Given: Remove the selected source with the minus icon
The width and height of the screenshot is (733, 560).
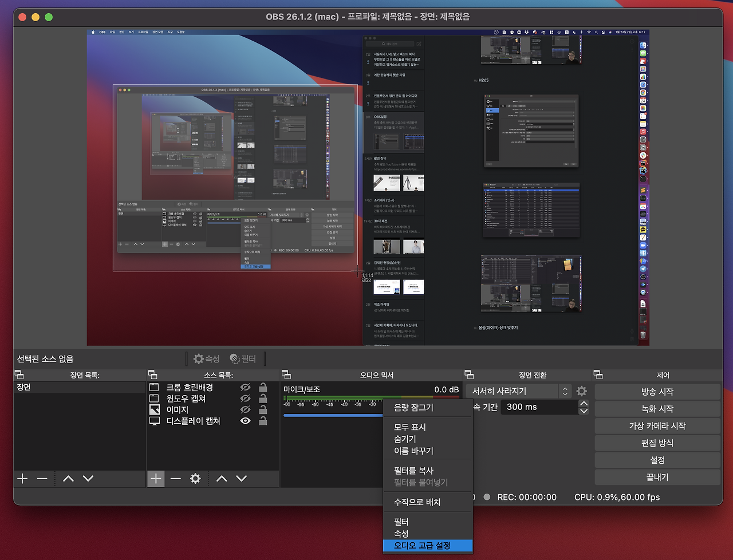Looking at the screenshot, I should coord(175,478).
